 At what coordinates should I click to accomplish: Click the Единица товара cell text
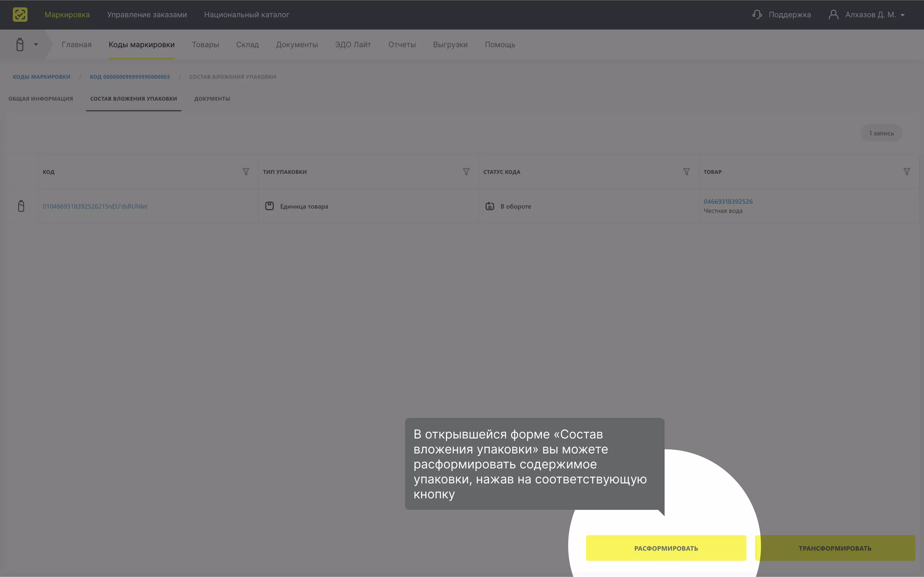(x=304, y=206)
